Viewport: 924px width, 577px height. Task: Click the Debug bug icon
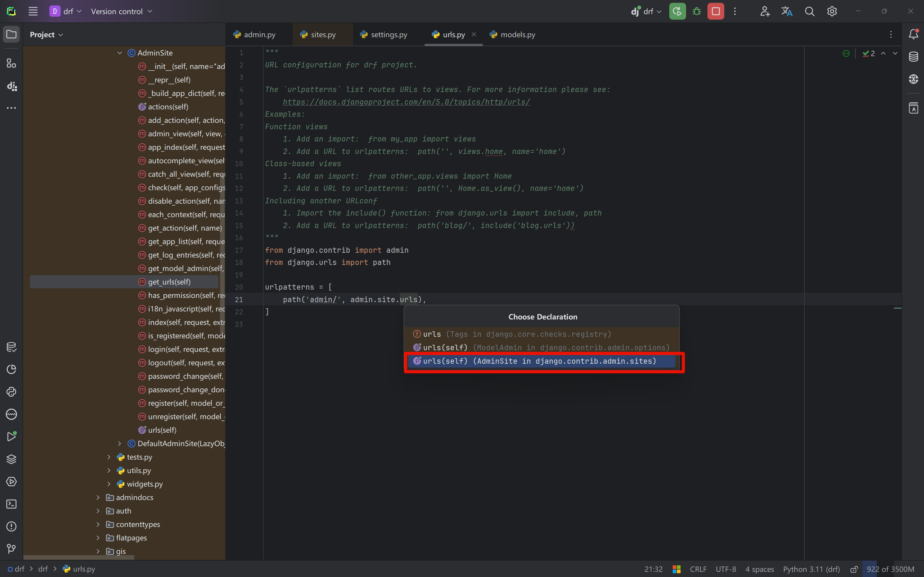(697, 12)
